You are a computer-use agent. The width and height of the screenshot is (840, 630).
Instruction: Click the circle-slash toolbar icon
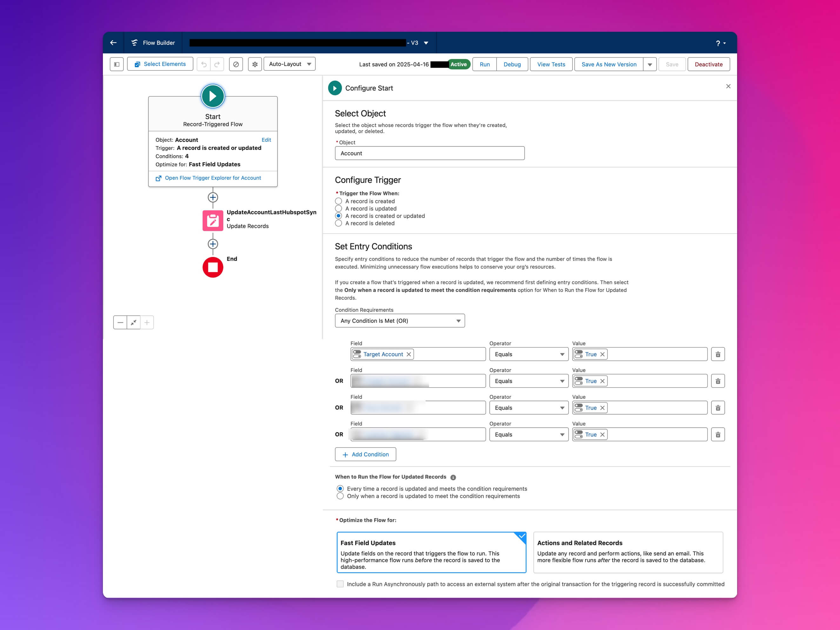point(236,64)
